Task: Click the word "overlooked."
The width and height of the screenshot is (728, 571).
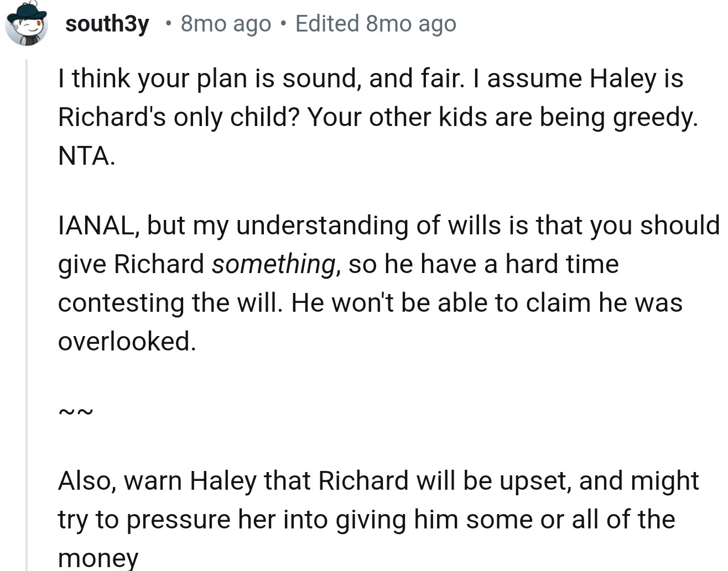Action: pyautogui.click(x=127, y=341)
